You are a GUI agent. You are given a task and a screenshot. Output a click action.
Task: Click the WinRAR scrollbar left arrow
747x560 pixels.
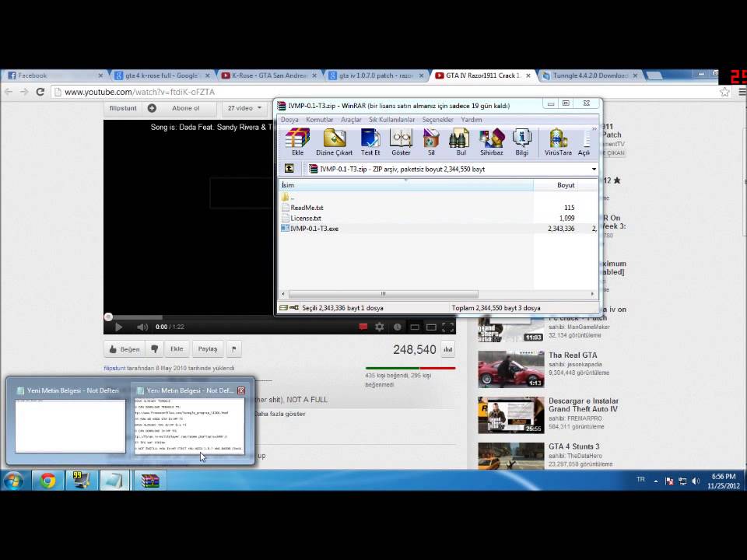283,294
